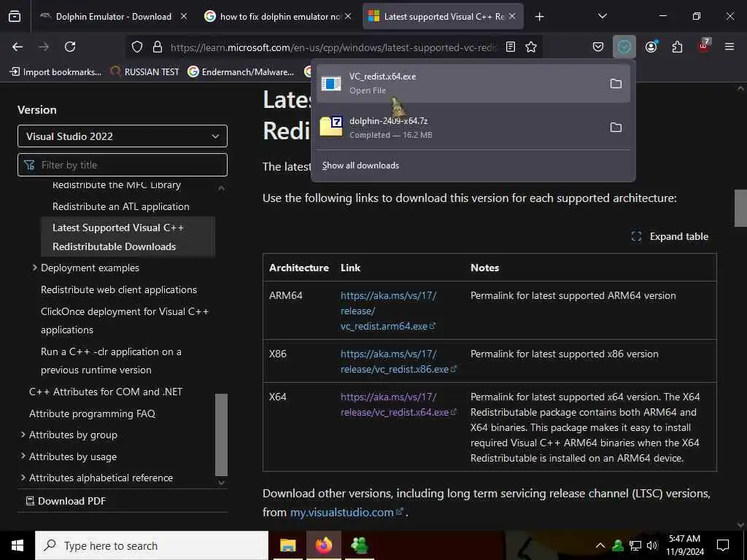Open Save to Pocket icon

tap(598, 47)
